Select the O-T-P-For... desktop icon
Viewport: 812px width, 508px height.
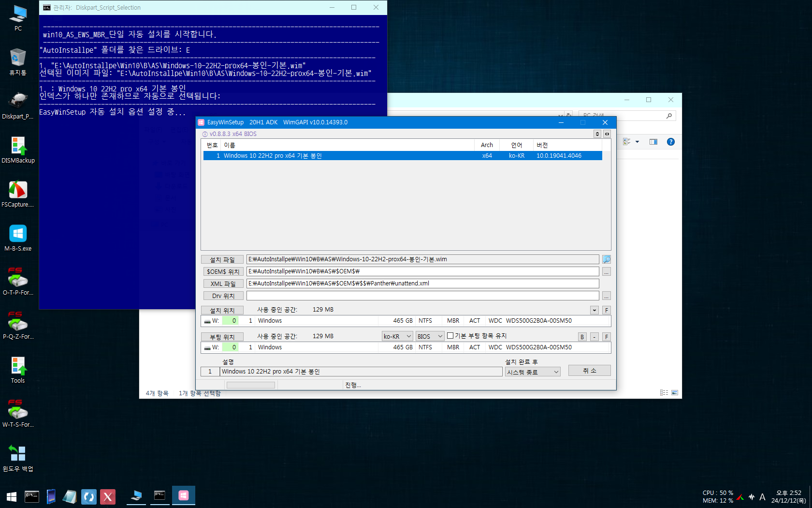(x=18, y=282)
